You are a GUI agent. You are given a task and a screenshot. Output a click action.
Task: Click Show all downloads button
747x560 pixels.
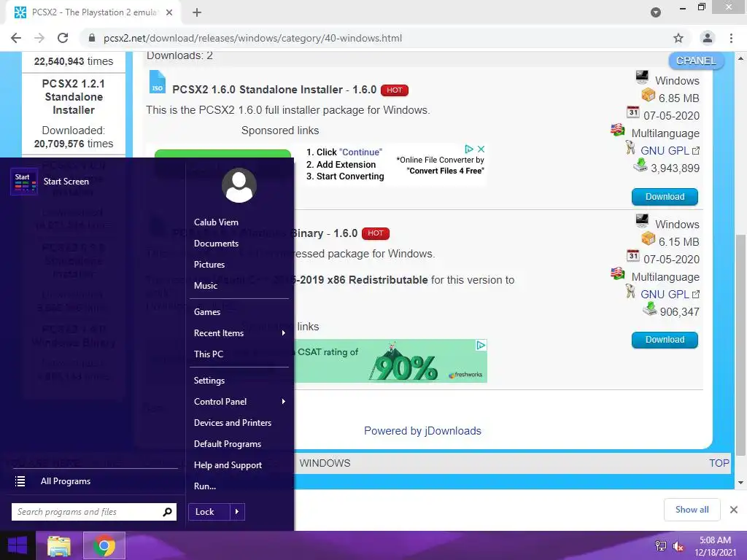[692, 510]
